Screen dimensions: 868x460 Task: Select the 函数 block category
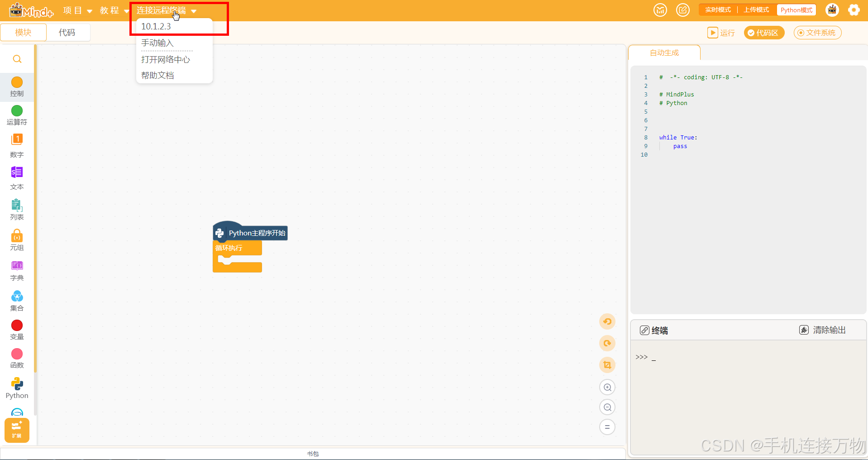[x=17, y=359]
